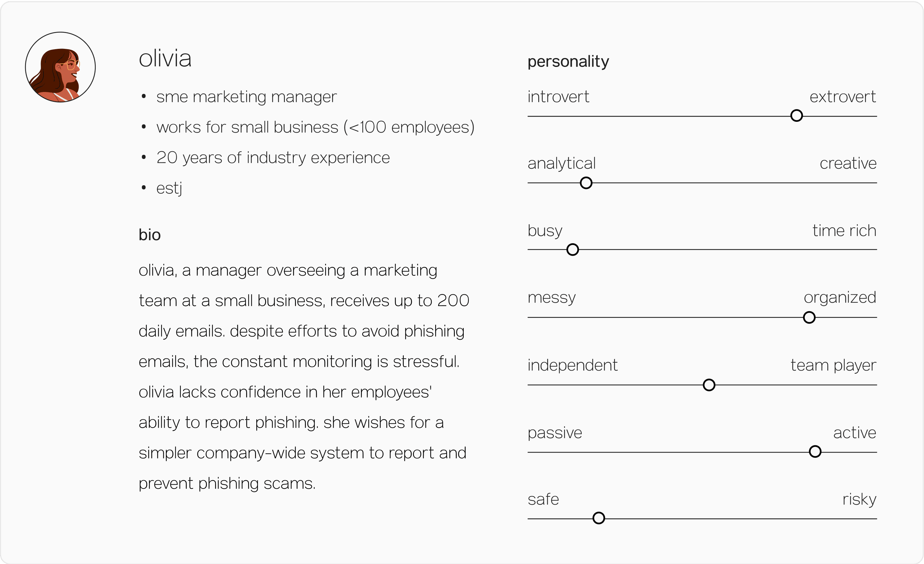Click the persona name 'olivia'

165,58
